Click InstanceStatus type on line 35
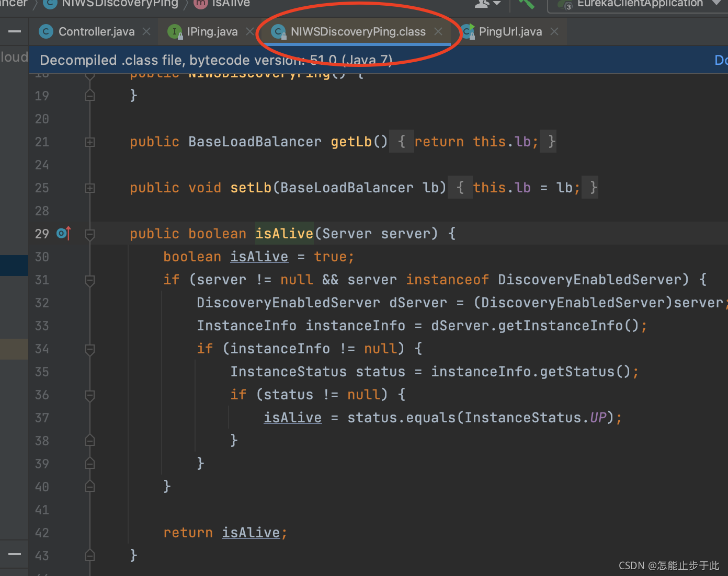Screen dimensions: 728x576 [288, 372]
